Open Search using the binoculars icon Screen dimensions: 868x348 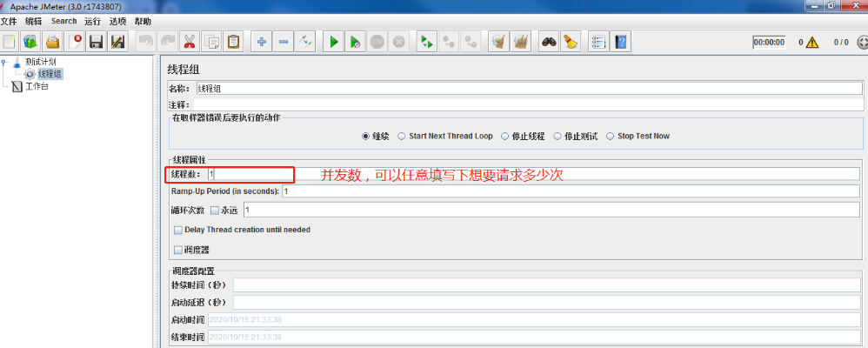coord(549,42)
